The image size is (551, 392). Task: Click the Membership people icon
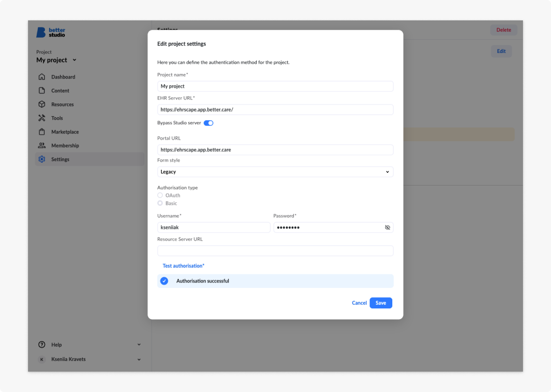tap(42, 145)
